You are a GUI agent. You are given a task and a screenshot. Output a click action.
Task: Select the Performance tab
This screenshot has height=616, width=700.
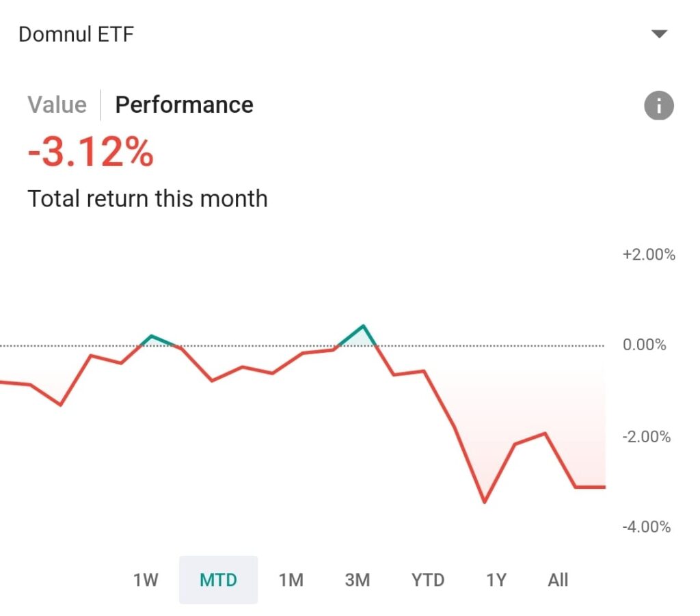pyautogui.click(x=184, y=105)
